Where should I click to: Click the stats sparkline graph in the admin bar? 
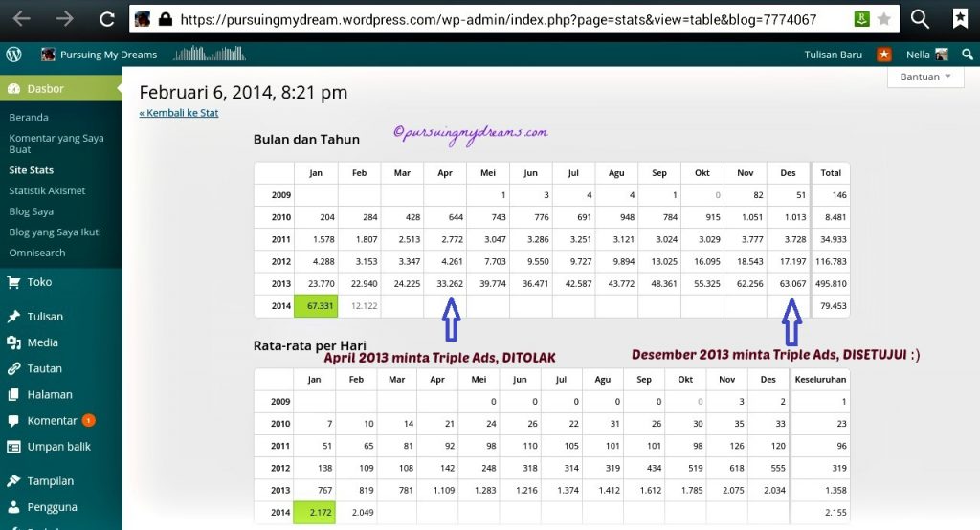pos(210,54)
